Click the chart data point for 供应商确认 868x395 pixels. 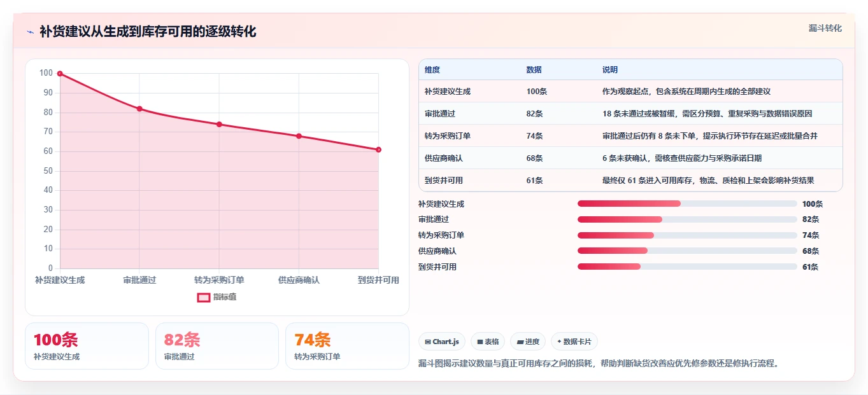point(299,136)
